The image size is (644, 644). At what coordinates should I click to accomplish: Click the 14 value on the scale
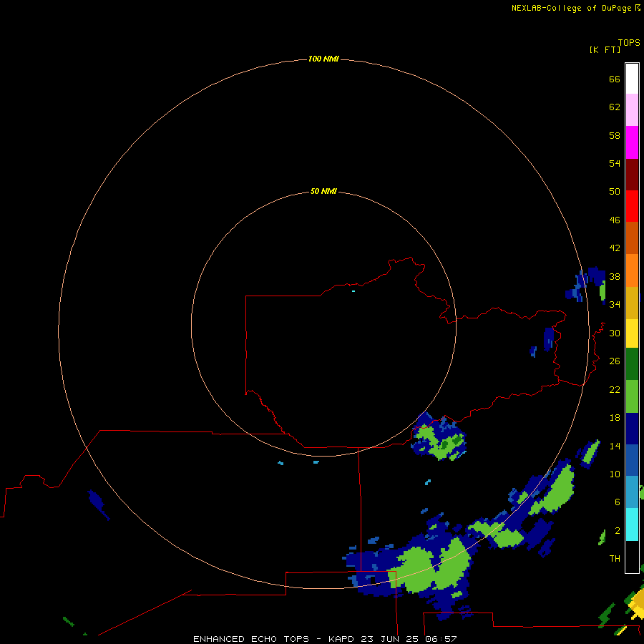pos(615,446)
